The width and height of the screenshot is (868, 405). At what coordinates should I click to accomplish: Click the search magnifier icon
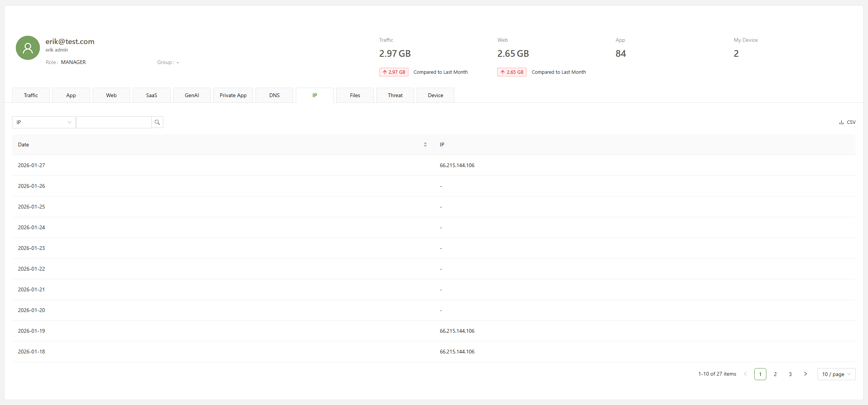click(157, 122)
